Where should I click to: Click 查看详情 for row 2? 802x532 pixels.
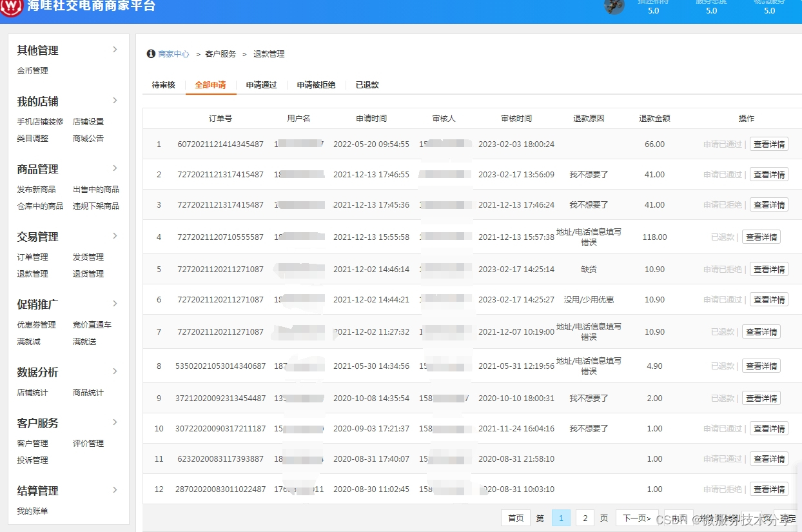(x=769, y=175)
